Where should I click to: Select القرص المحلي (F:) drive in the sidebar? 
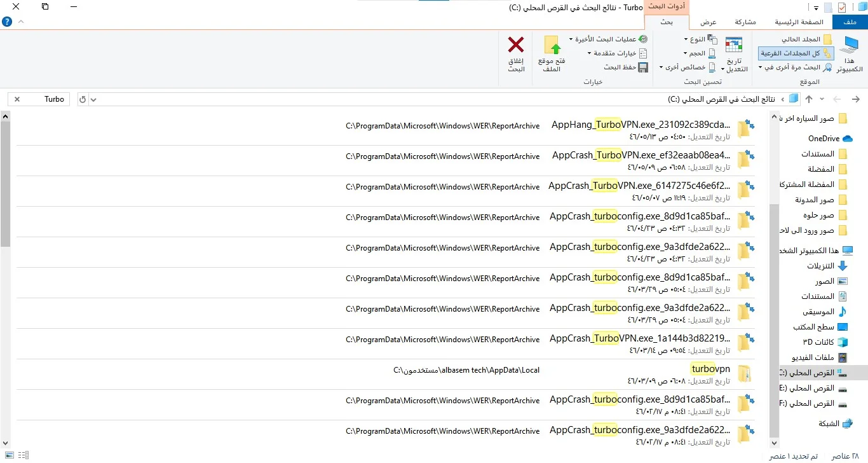click(x=813, y=403)
